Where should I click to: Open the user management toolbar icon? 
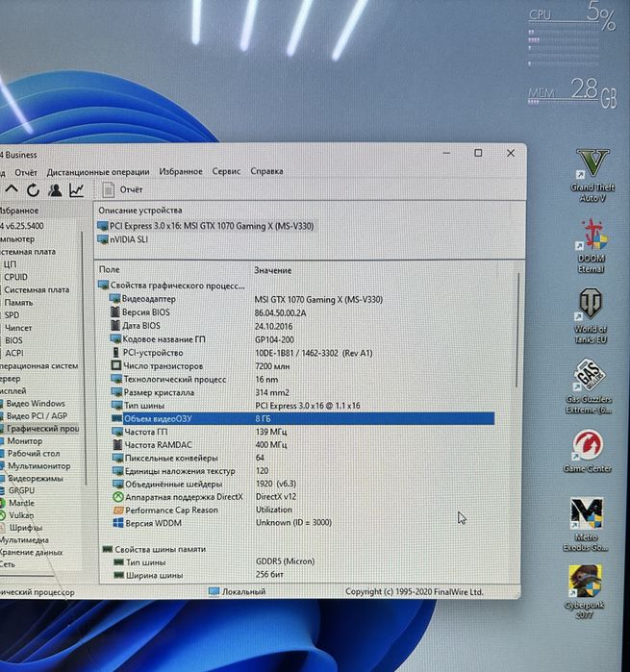55,189
